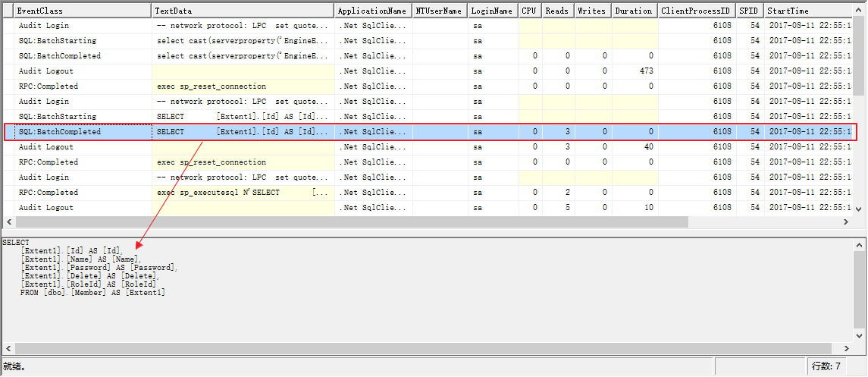
Task: Click the trace grid's horizontal scrollbar right arrow
Action: (846, 221)
